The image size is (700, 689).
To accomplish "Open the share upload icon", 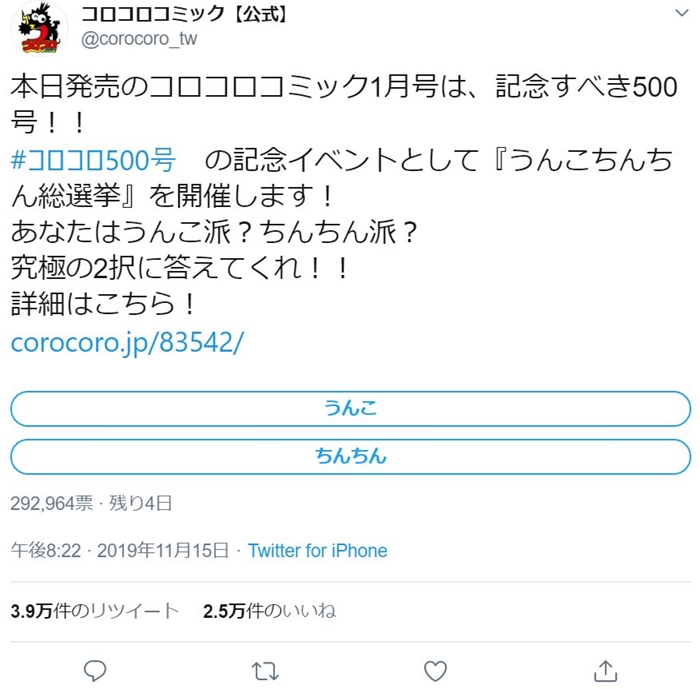I will click(605, 671).
